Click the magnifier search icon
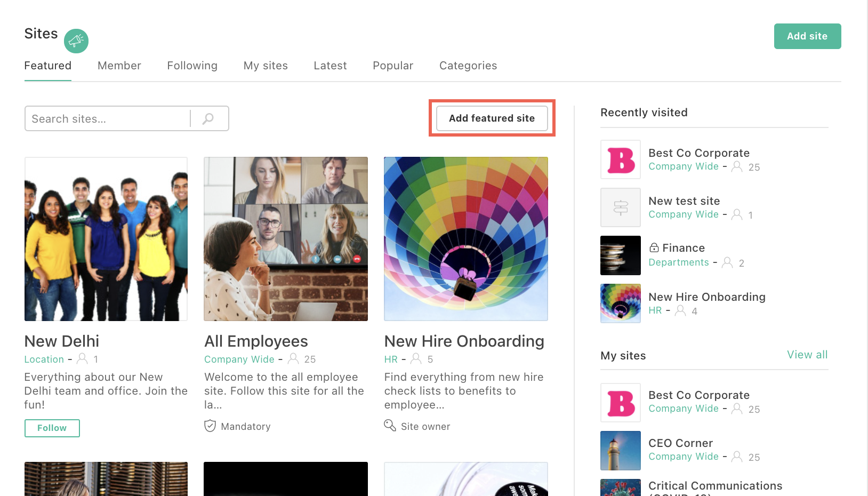The width and height of the screenshot is (868, 496). point(208,118)
